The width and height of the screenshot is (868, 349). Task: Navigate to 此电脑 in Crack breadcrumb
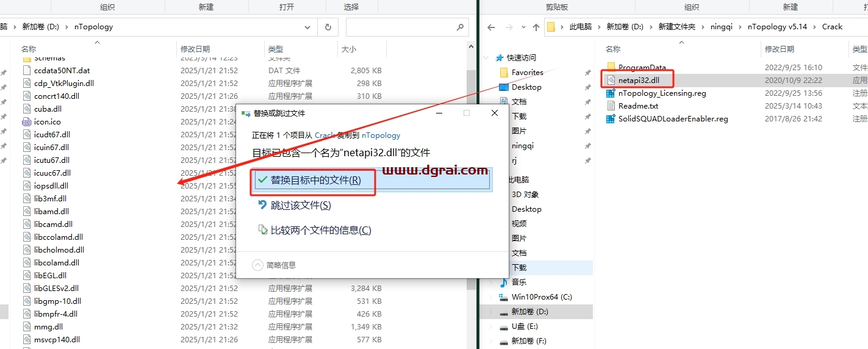(581, 27)
